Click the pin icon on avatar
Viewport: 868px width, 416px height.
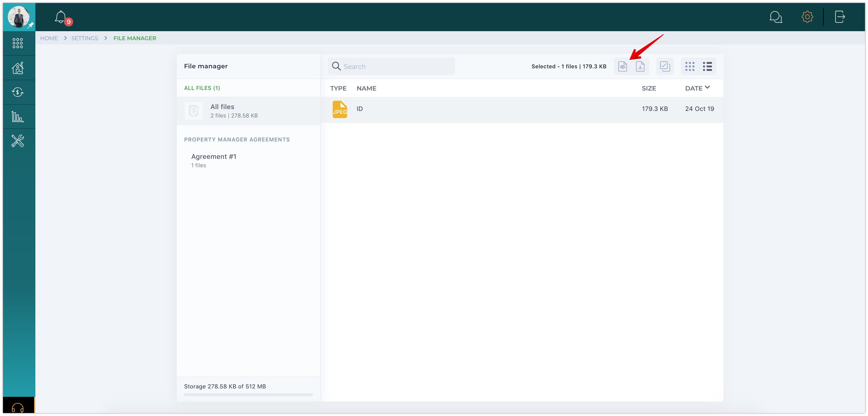point(31,25)
